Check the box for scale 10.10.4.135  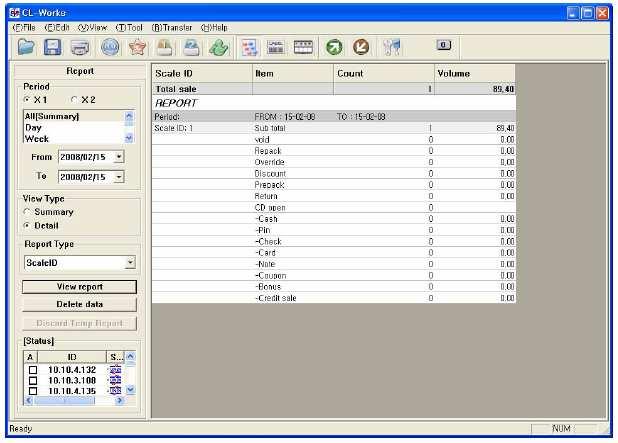[33, 391]
